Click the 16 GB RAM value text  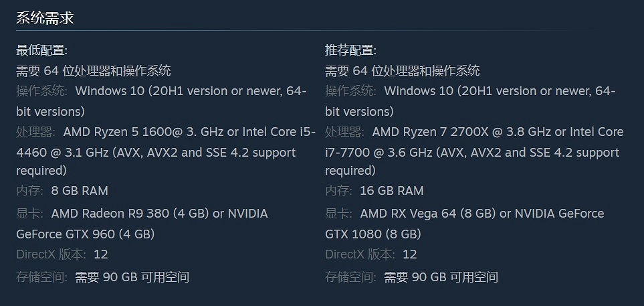(392, 191)
